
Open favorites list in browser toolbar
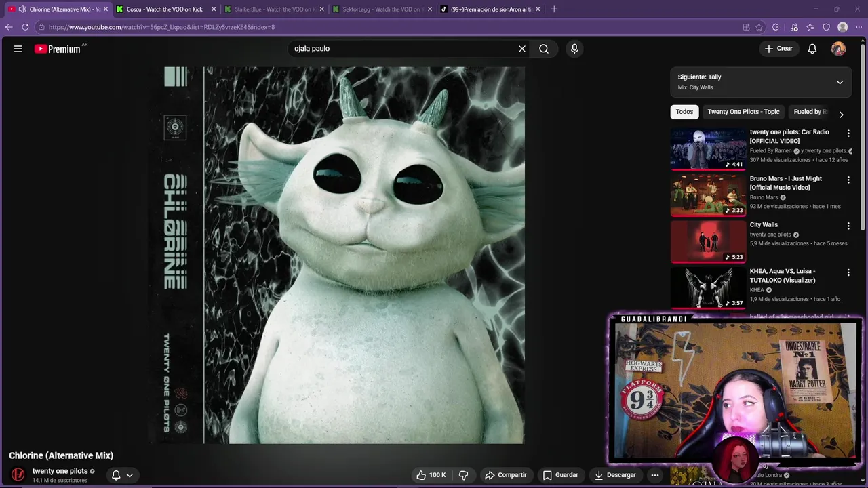click(810, 27)
